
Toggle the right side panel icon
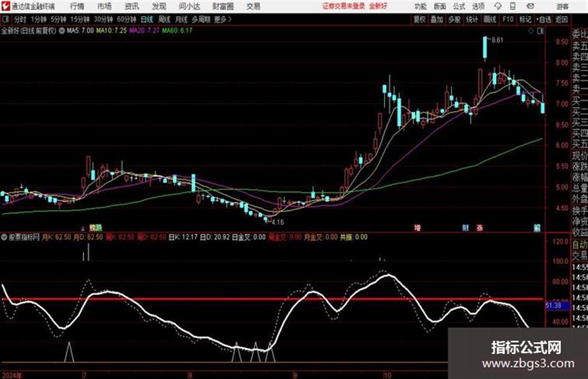pos(540,31)
